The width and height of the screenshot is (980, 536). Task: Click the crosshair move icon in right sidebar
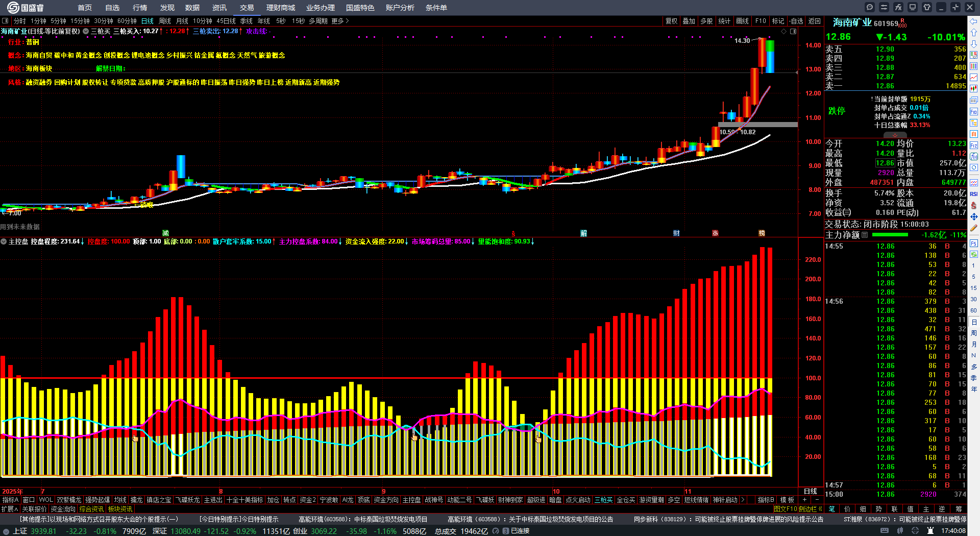[x=974, y=216]
